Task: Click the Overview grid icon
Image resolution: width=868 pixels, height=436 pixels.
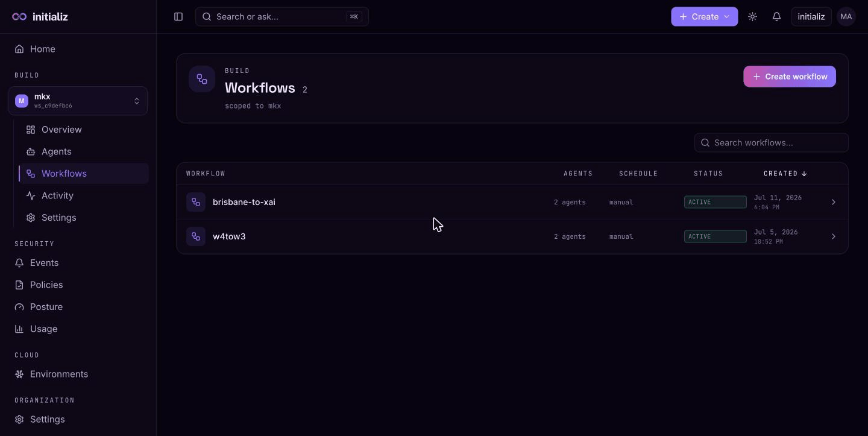Action: [31, 130]
